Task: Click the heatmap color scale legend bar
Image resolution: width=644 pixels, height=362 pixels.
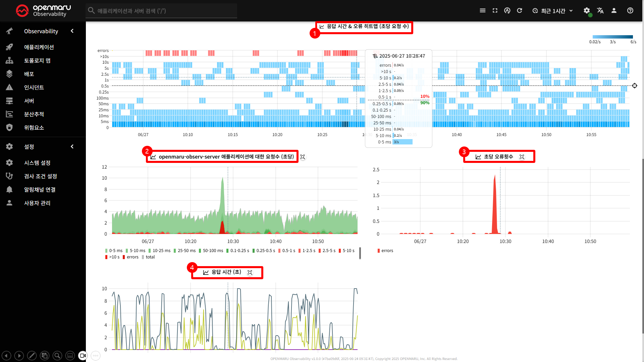Action: [612, 37]
